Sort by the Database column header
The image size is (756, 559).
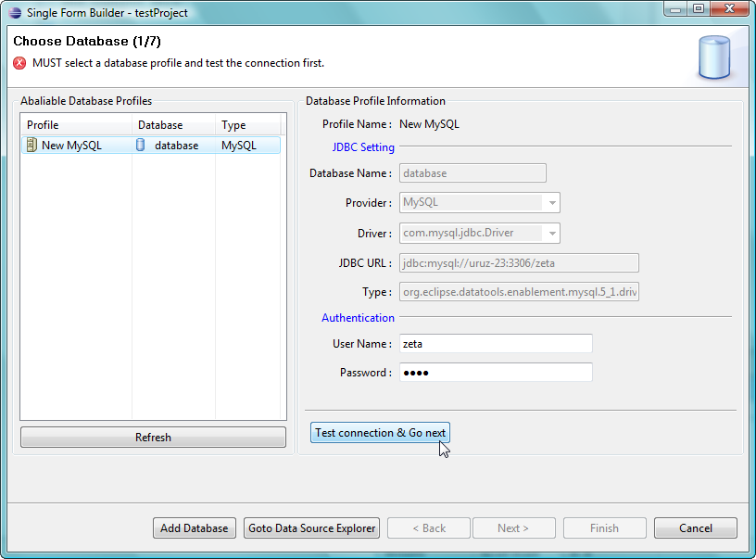pos(172,125)
